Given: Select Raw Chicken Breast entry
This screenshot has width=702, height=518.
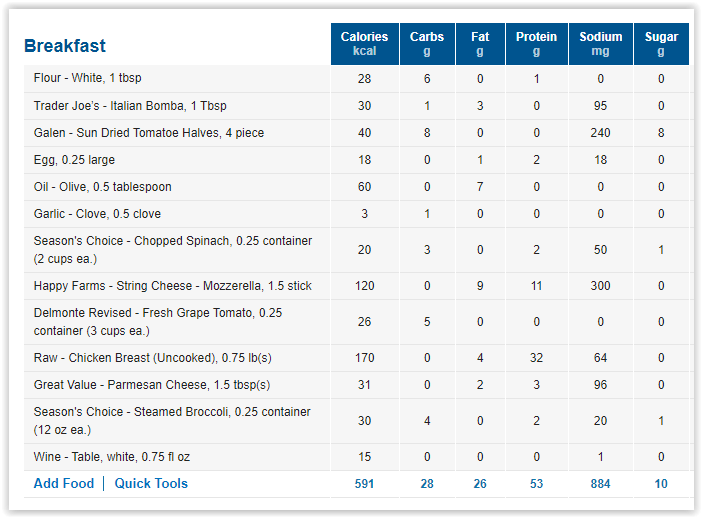Looking at the screenshot, I should coord(153,358).
